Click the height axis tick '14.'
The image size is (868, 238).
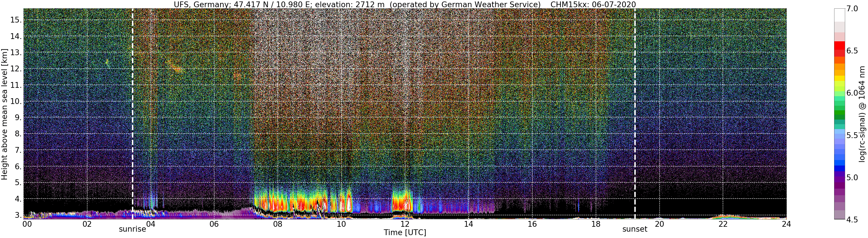click(16, 36)
